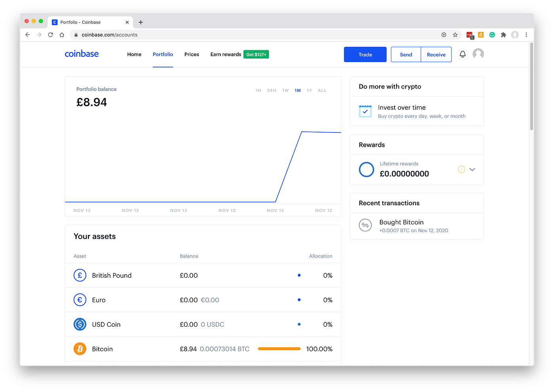Viewport: 554px width, 392px height.
Task: Click the USD Coin allocation dot
Action: [299, 324]
